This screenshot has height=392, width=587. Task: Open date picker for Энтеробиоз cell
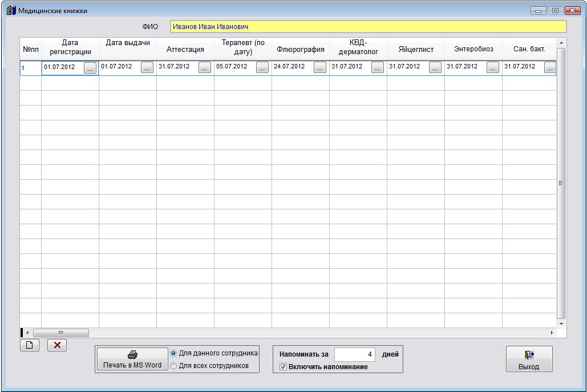[x=493, y=67]
